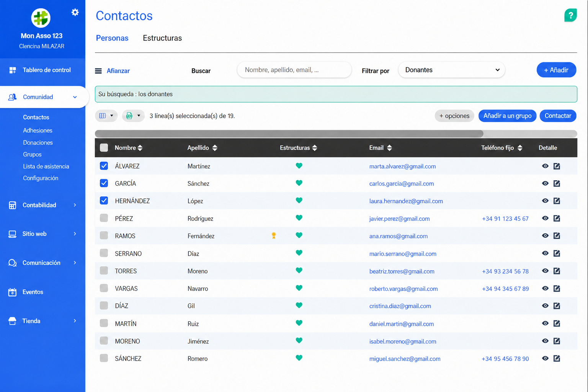Switch to the Estructuras tab
Screen dimensions: 588x392
162,38
